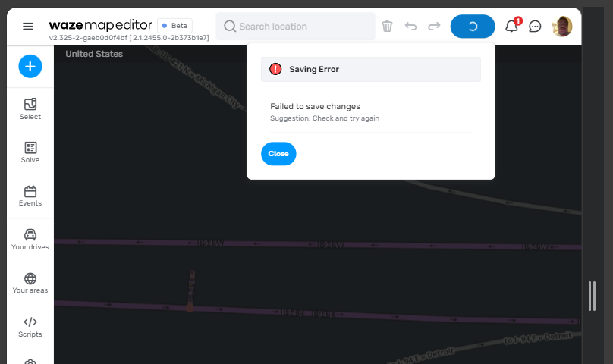Screen dimensions: 613x364
Task: Click the Beta badge
Action: click(x=174, y=26)
